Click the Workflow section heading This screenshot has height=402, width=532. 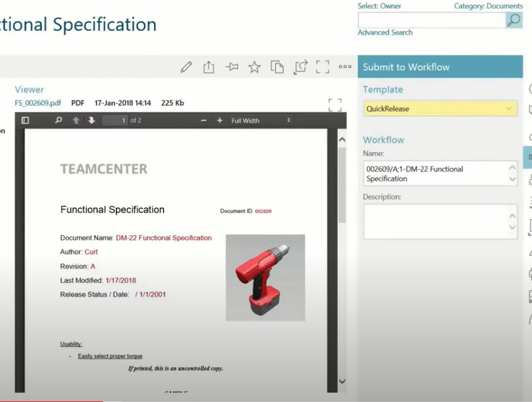click(x=383, y=140)
